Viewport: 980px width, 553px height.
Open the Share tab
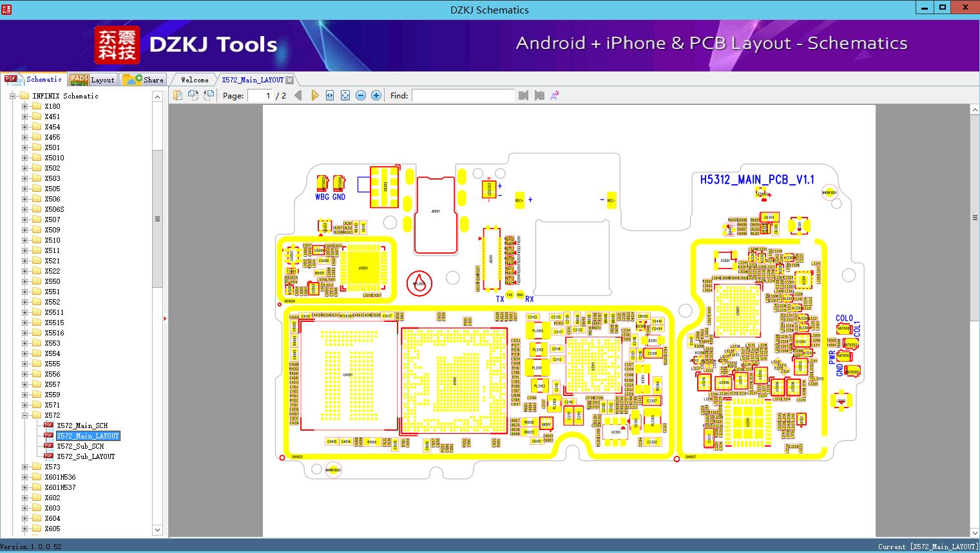pos(143,79)
